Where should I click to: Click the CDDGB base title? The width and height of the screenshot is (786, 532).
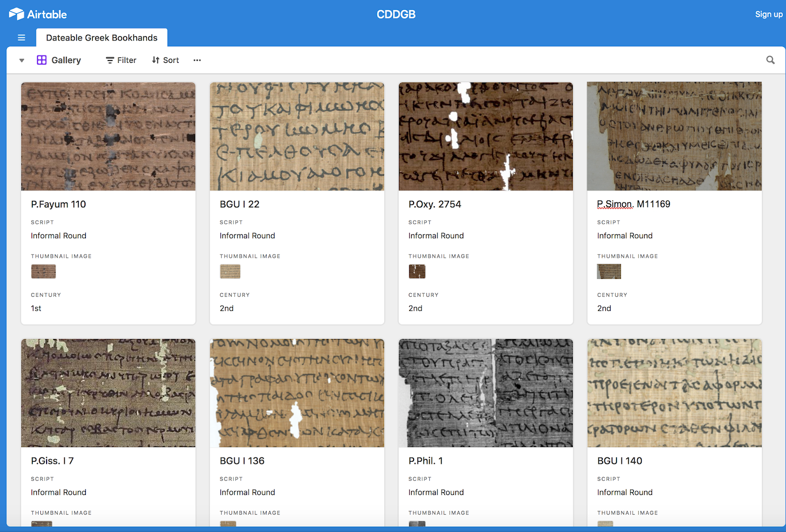pos(396,14)
